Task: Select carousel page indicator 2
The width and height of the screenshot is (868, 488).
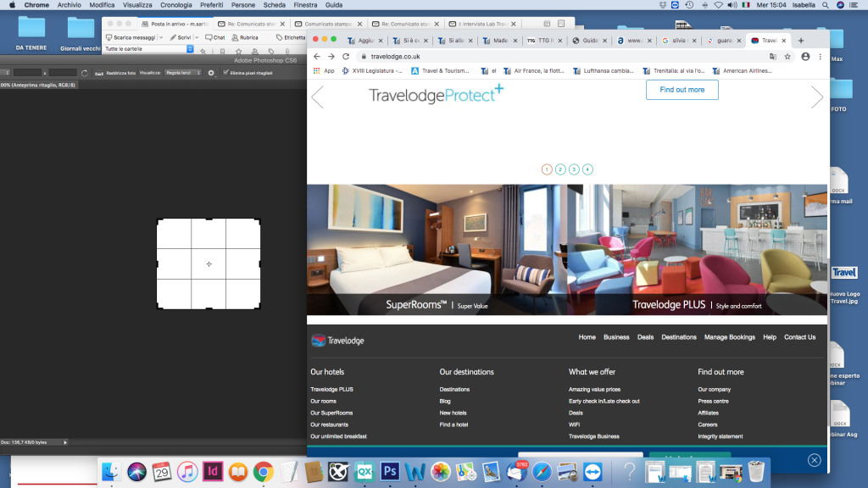Action: click(560, 169)
